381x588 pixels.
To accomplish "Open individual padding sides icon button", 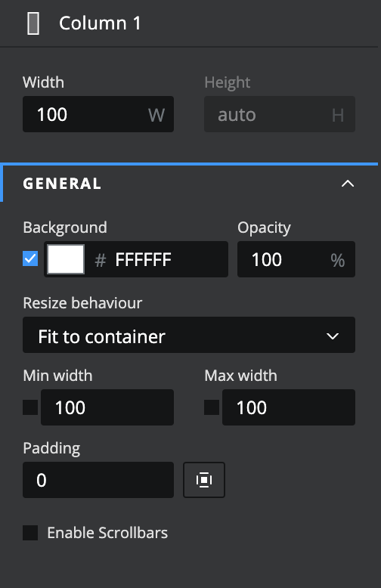I will coord(204,480).
